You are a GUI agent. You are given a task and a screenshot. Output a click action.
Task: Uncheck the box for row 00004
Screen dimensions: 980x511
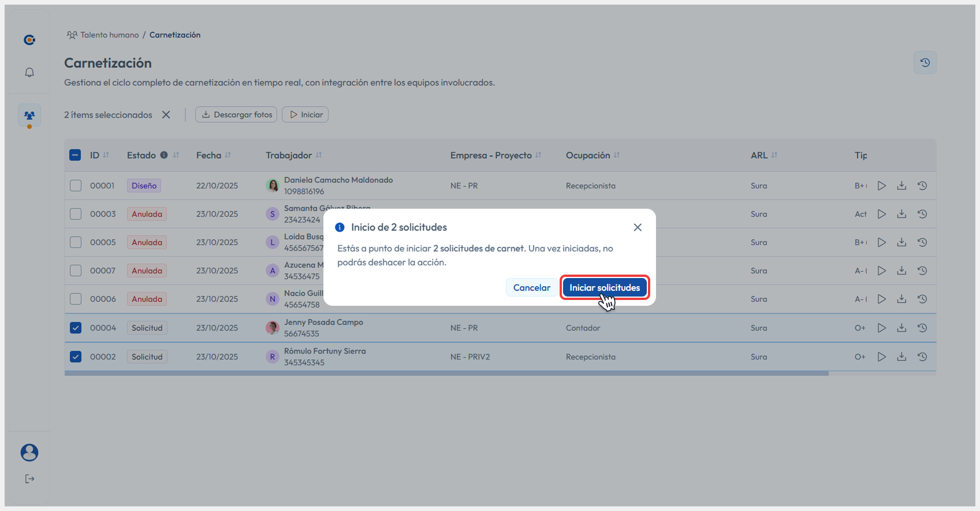[x=76, y=328]
